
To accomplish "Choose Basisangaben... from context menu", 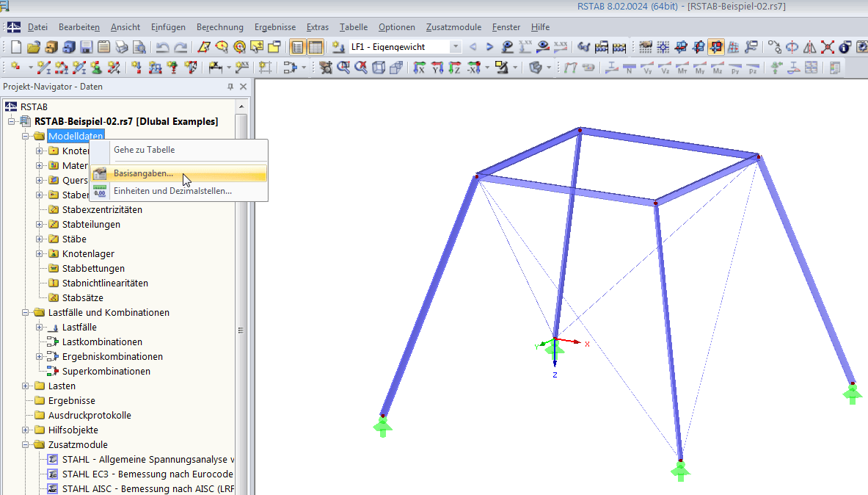I will (179, 173).
